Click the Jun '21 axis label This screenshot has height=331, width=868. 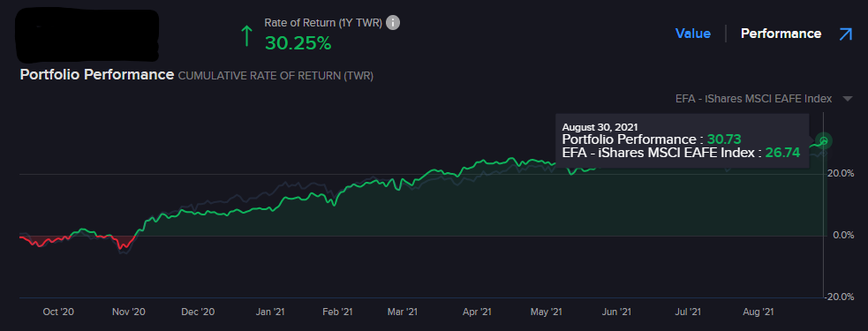[616, 312]
